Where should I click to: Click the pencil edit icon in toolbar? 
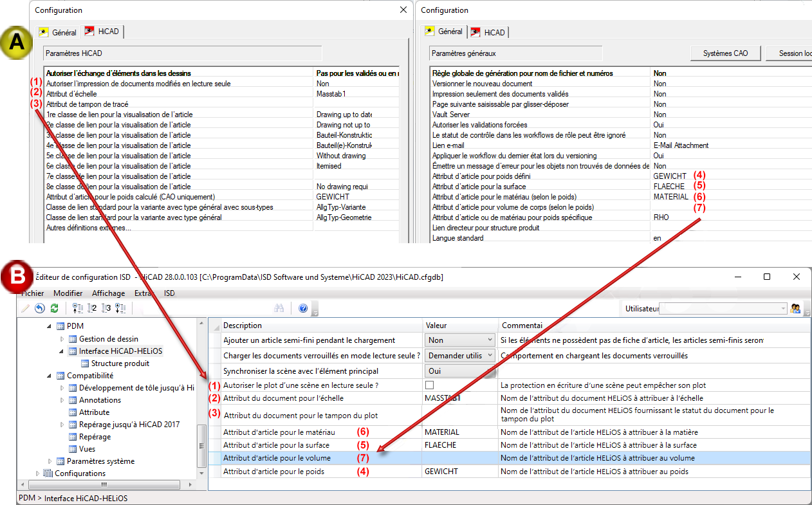[x=25, y=308]
